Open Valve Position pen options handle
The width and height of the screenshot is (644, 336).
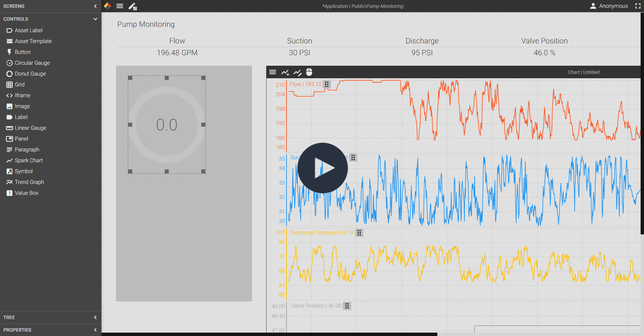pyautogui.click(x=347, y=306)
